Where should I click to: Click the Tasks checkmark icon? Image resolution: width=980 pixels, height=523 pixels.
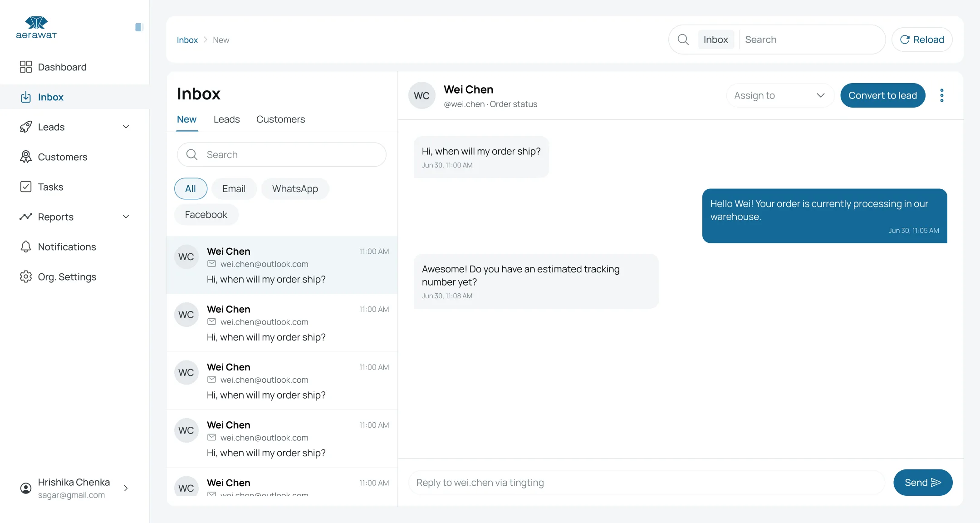click(26, 187)
